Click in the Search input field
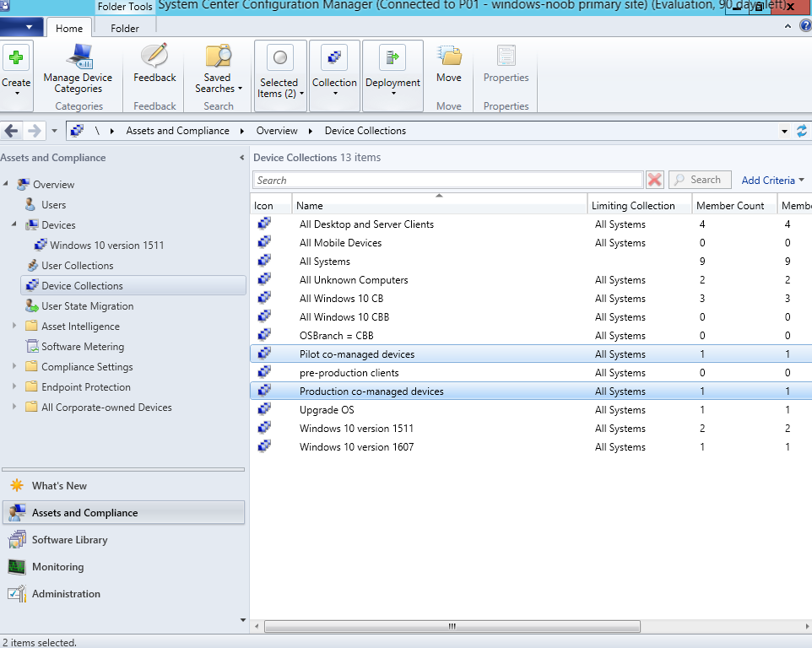812x648 pixels. point(448,180)
